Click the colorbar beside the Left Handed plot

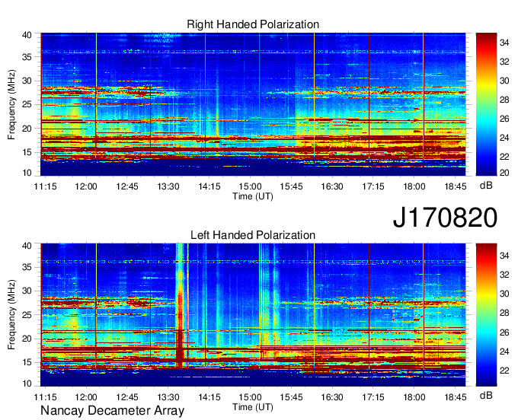[486, 315]
